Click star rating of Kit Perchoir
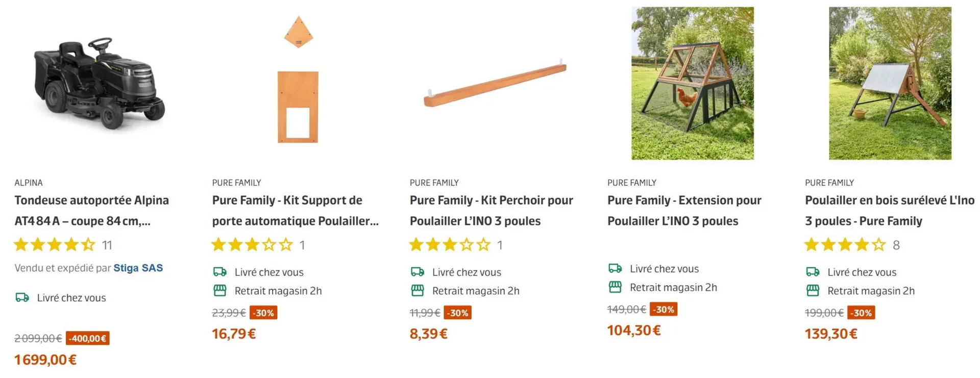Image resolution: width=980 pixels, height=378 pixels. [x=450, y=245]
